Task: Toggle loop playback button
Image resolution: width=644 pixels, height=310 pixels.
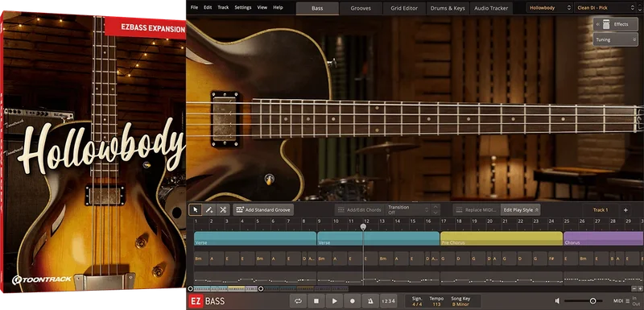Action: tap(298, 301)
